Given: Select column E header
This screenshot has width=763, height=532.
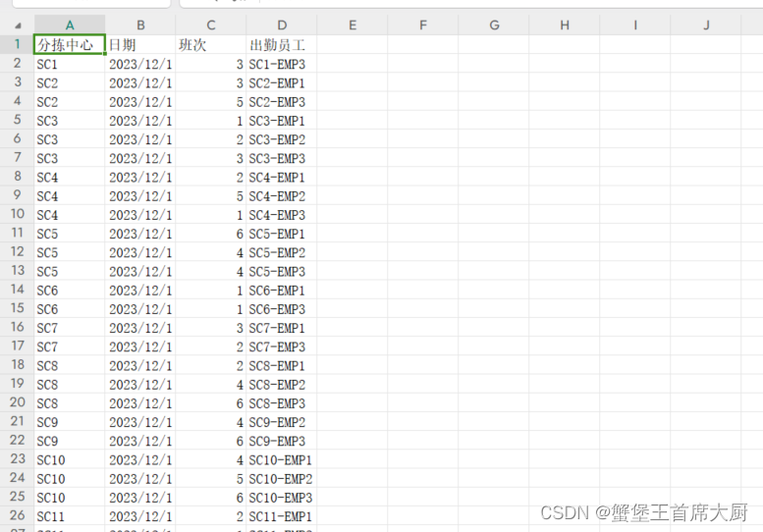Looking at the screenshot, I should (x=353, y=25).
